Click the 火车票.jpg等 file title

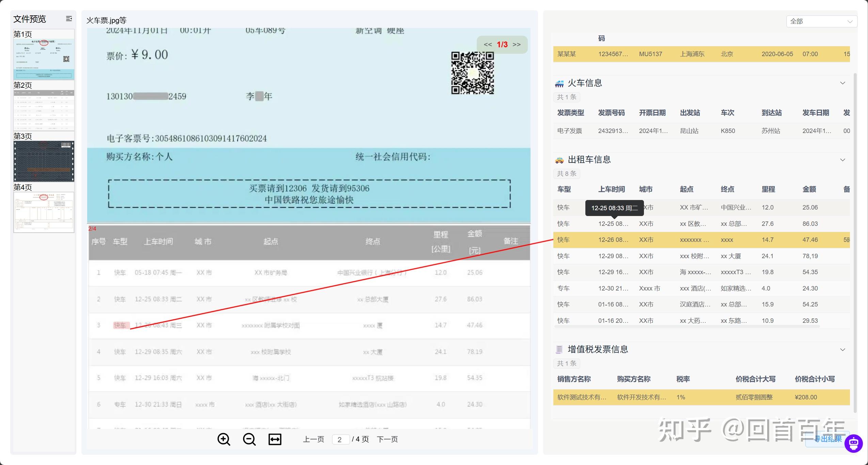click(x=106, y=20)
